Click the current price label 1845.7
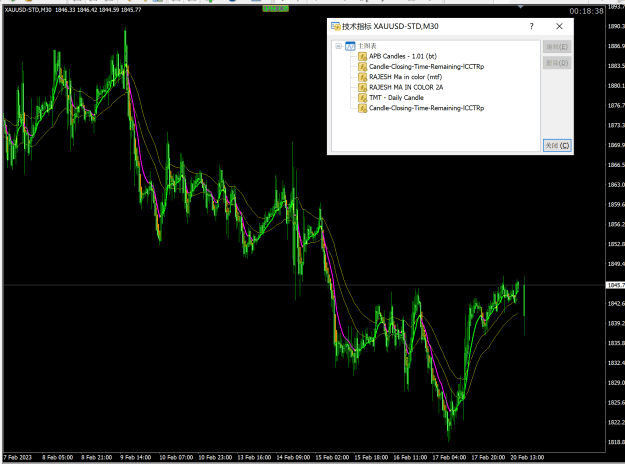Viewport: 625px width, 464px height. (x=615, y=285)
